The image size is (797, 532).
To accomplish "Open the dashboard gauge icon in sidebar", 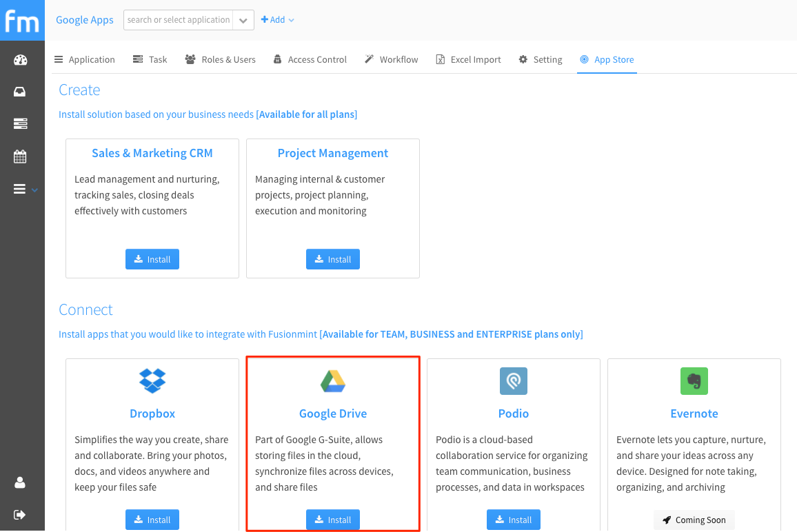I will pos(20,60).
